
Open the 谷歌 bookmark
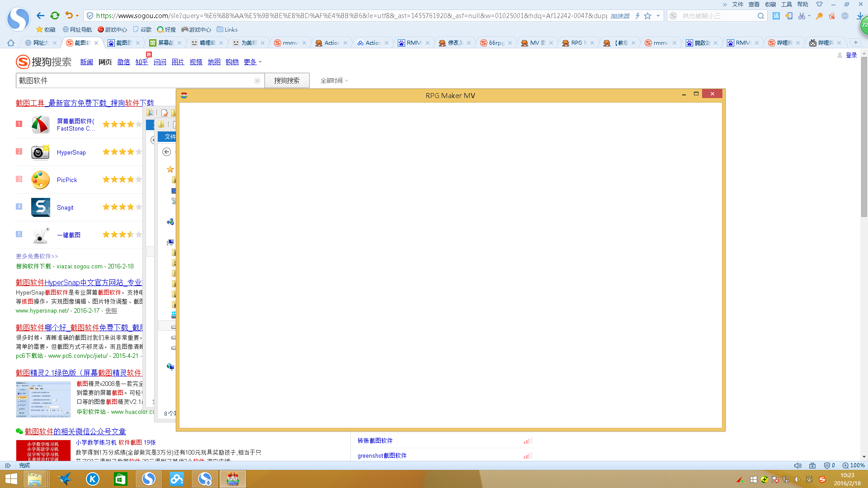[x=142, y=29]
